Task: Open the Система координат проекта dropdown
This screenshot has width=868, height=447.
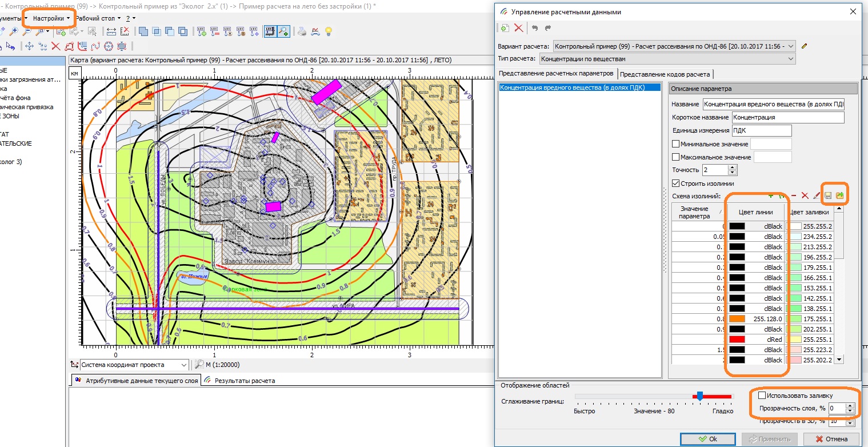Action: 183,365
